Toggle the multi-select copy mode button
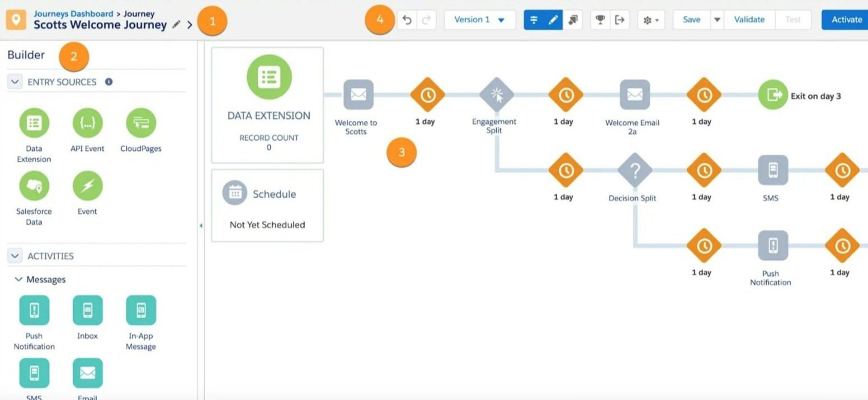 click(573, 20)
